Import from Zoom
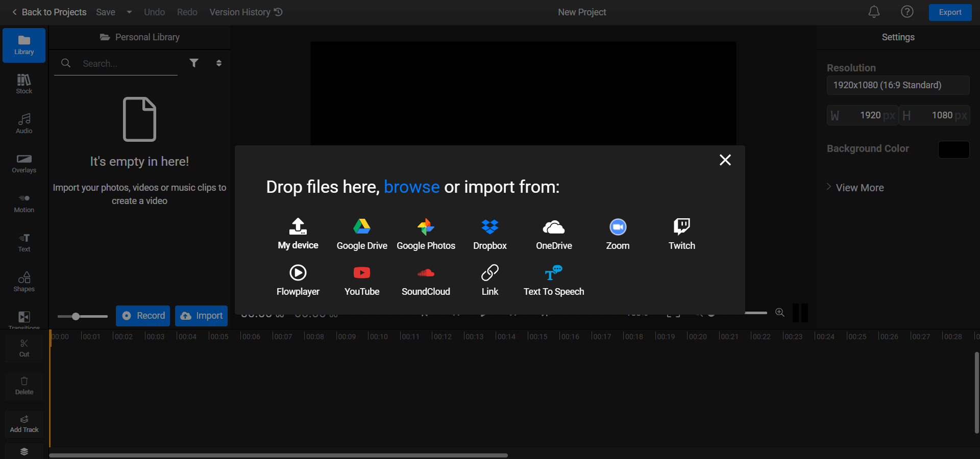Viewport: 980px width, 459px height. (x=618, y=234)
